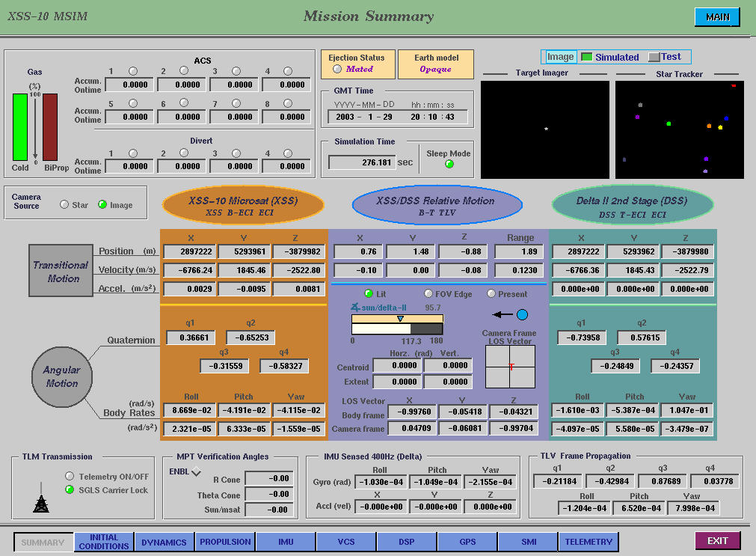Screen dimensions: 756x556
Task: Click the TLM Transmission antenna tower icon
Action: tap(41, 504)
